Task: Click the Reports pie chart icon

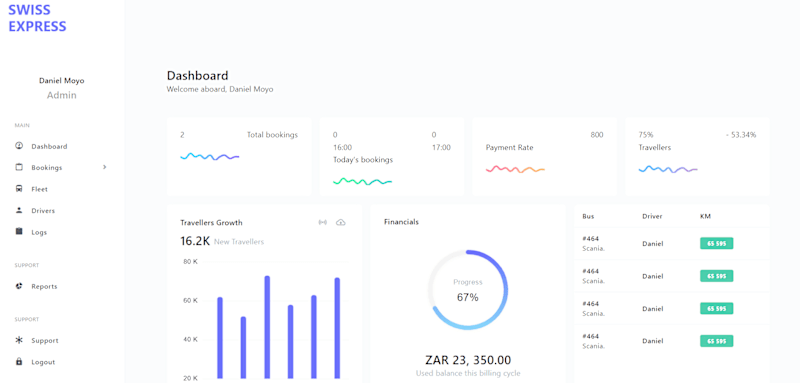Action: [x=19, y=286]
